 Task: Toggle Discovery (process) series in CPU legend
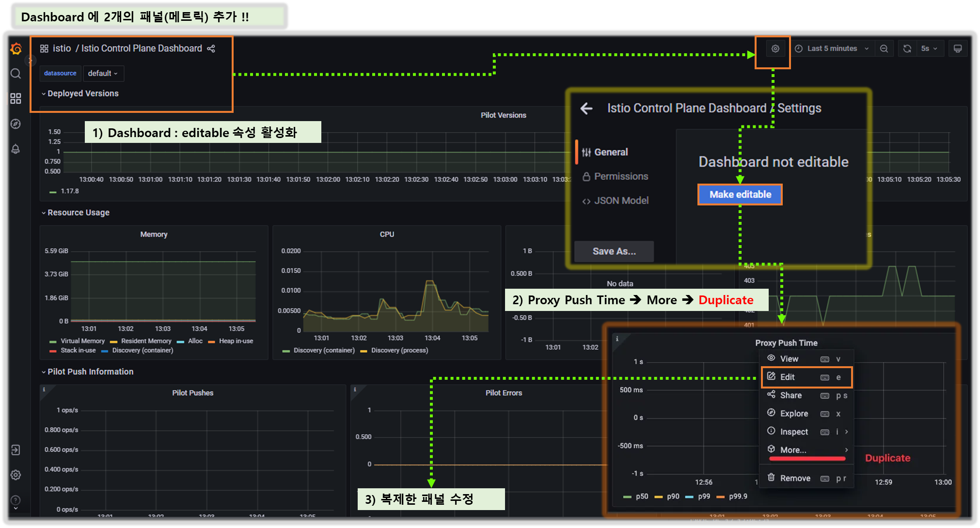point(399,350)
